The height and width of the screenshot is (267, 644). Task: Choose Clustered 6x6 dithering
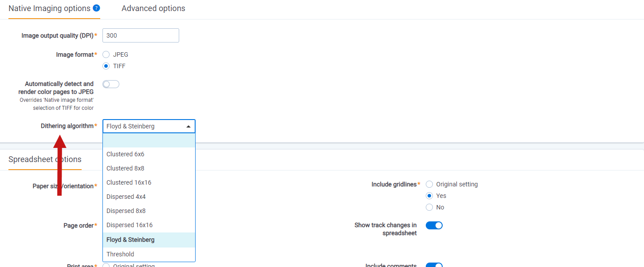click(149, 154)
